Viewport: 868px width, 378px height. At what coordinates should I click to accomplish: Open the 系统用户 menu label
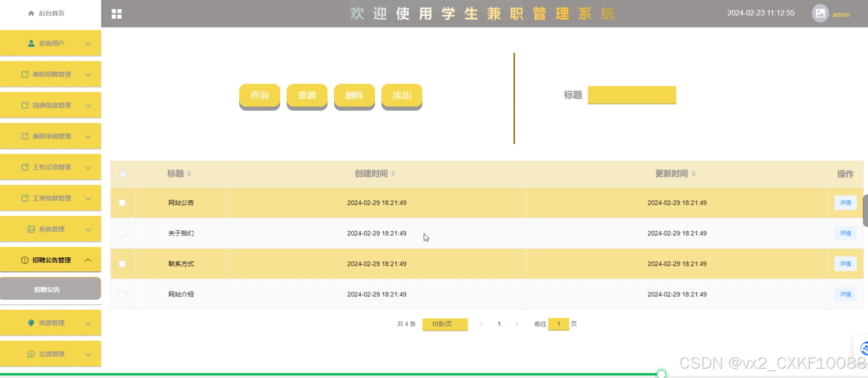(52, 43)
